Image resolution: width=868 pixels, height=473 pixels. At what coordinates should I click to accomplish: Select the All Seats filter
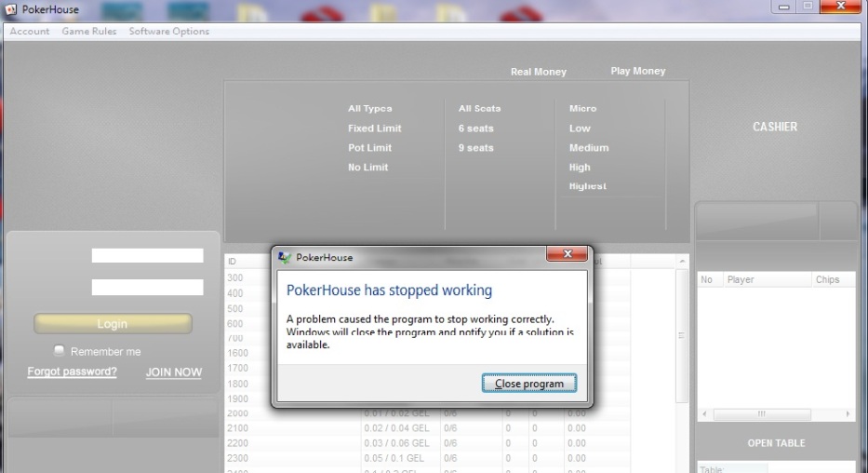click(479, 109)
